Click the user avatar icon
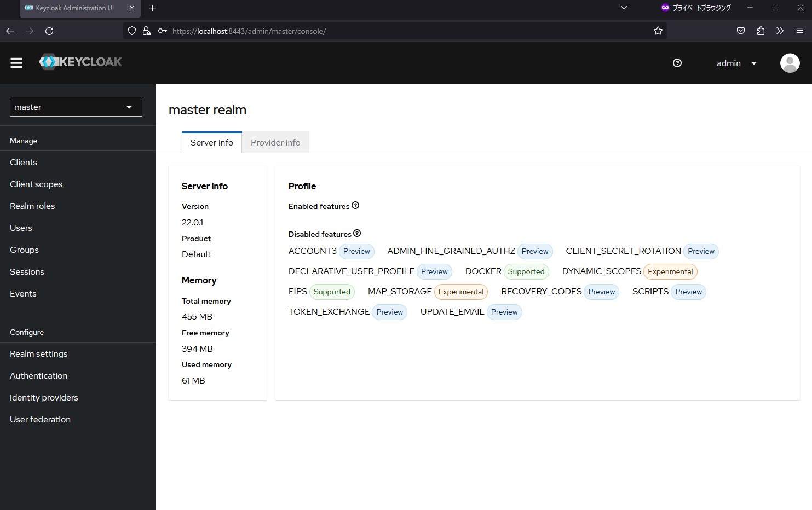Image resolution: width=812 pixels, height=510 pixels. 790,63
